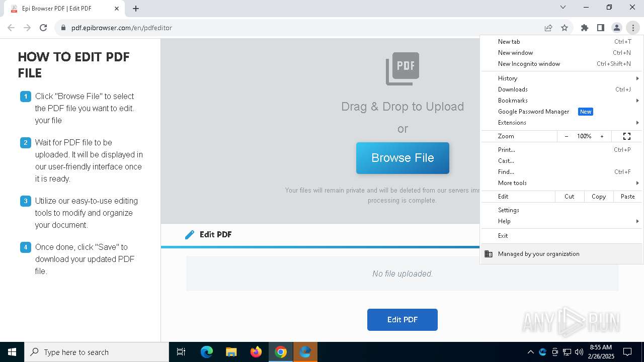Open Downloads from menu
This screenshot has height=362, width=644.
pos(561,89)
